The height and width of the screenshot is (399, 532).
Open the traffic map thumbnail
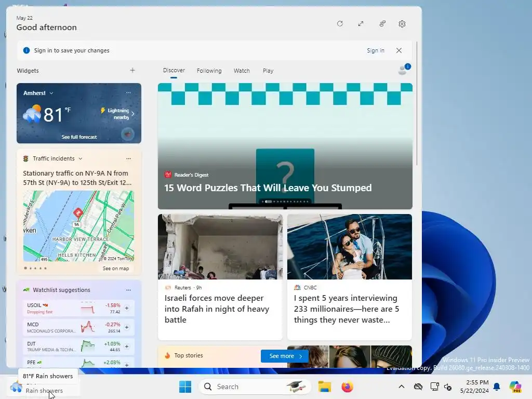click(78, 226)
